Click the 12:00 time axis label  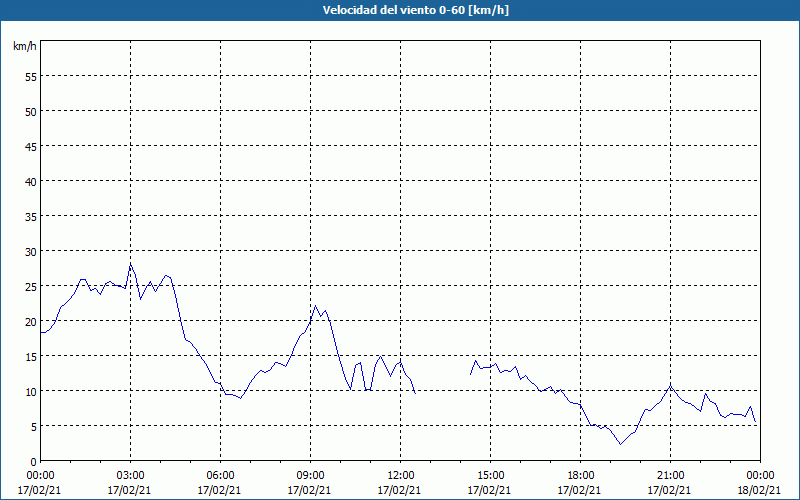coord(400,476)
